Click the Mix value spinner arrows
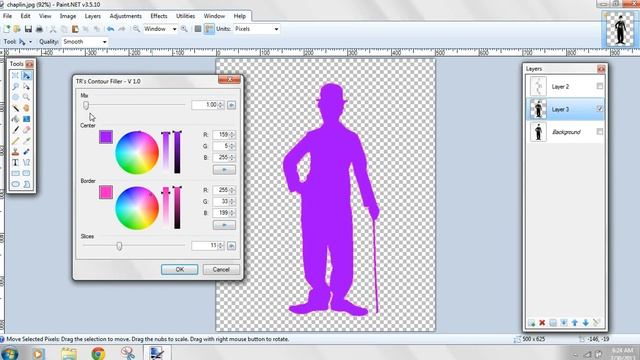The width and height of the screenshot is (640, 360). pyautogui.click(x=221, y=105)
